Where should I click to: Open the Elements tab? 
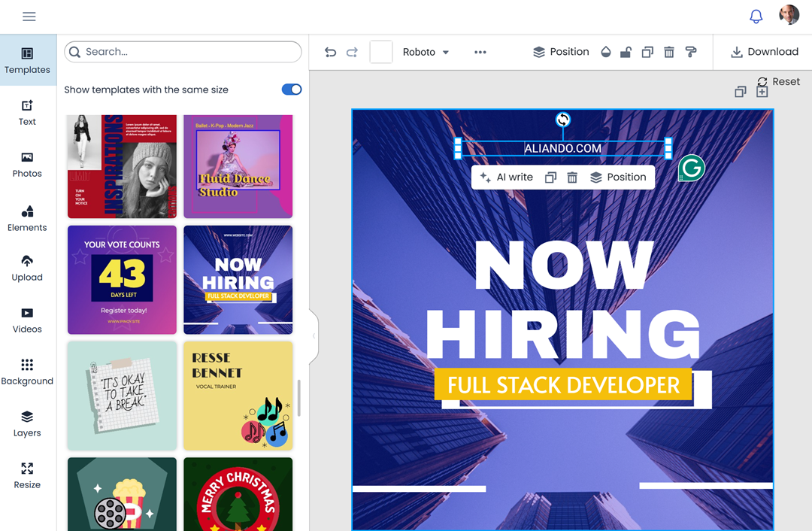[27, 217]
